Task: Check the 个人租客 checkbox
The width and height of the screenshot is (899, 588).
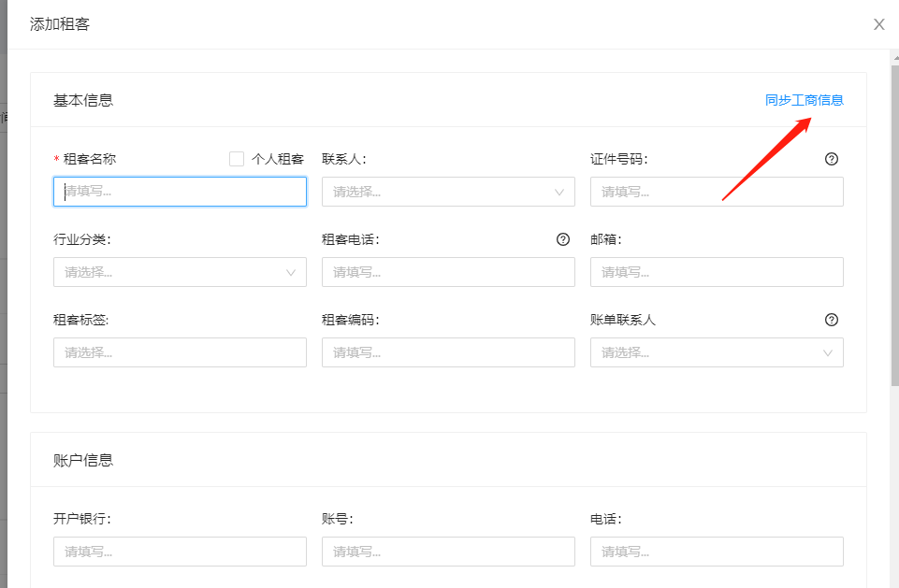Action: (237, 159)
